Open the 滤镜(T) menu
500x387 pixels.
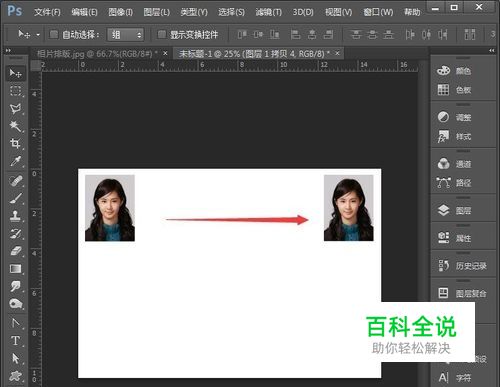[268, 12]
